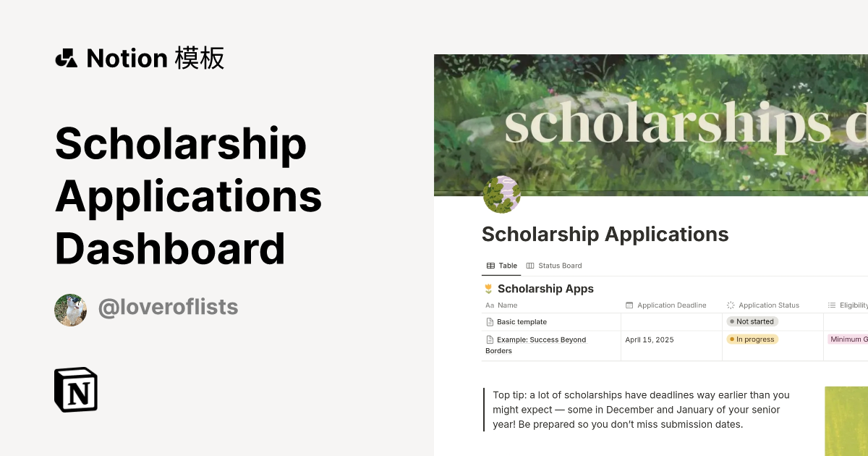Click the Notion templates logo icon

tap(67, 58)
